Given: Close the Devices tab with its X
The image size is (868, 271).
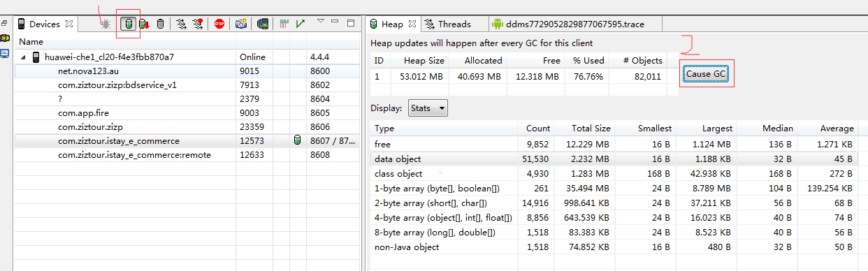Looking at the screenshot, I should coord(68,24).
